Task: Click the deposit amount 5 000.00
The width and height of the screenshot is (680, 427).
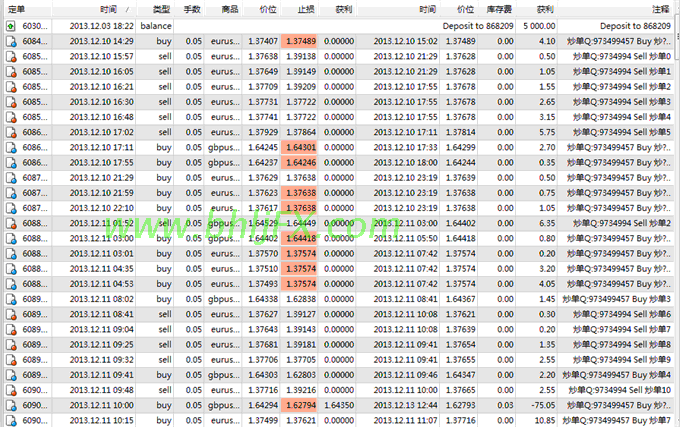Action: click(539, 26)
